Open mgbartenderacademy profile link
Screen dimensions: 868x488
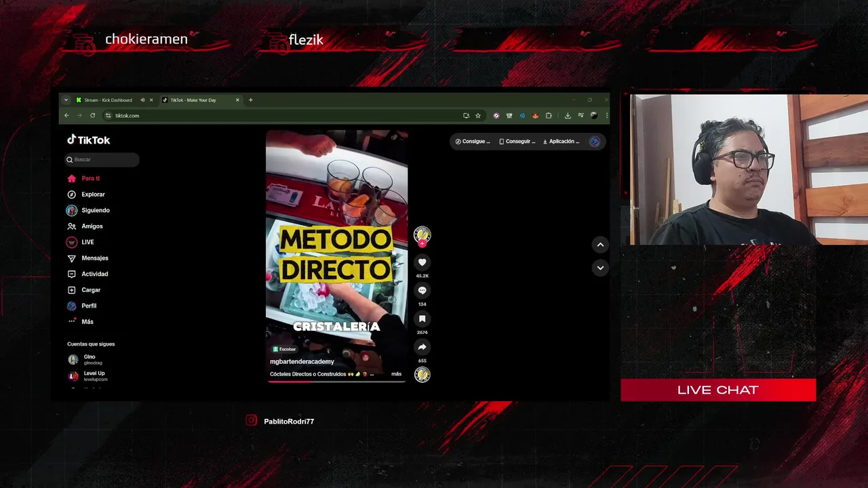(x=302, y=362)
